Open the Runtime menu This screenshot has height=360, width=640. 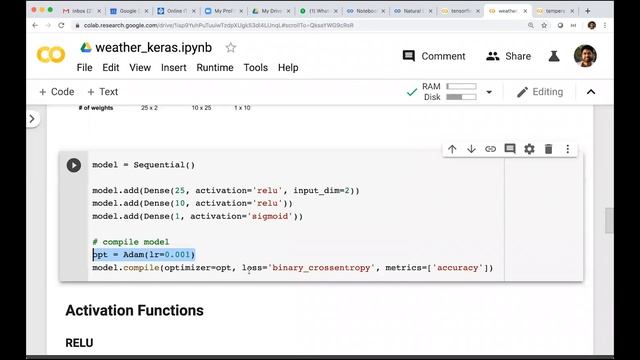(x=215, y=68)
